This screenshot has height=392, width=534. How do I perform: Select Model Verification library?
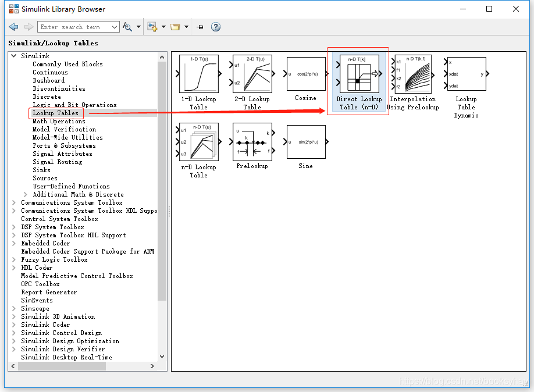64,129
